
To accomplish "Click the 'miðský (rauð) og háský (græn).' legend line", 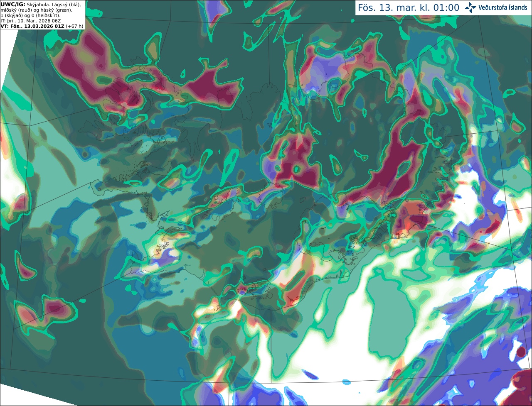I will point(36,10).
